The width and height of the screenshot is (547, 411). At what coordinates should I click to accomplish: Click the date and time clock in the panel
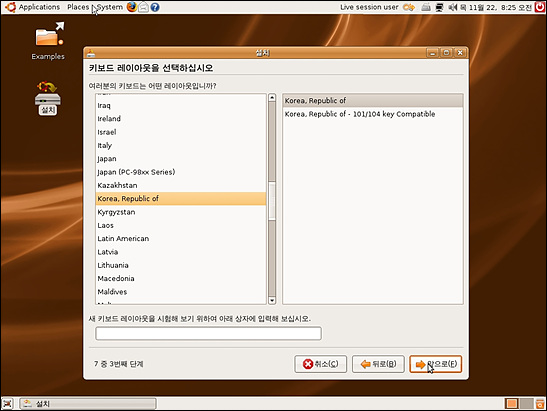(496, 7)
